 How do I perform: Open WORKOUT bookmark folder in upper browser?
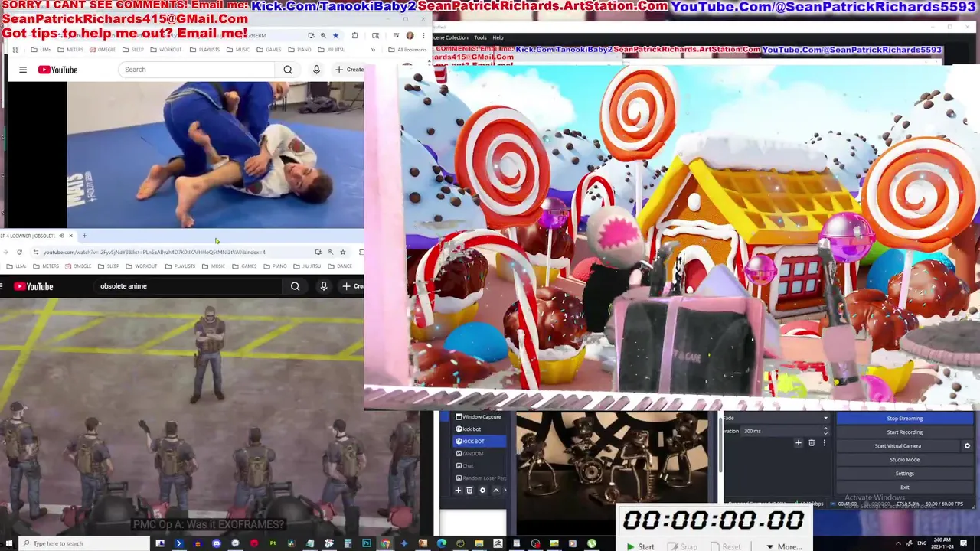(x=165, y=50)
